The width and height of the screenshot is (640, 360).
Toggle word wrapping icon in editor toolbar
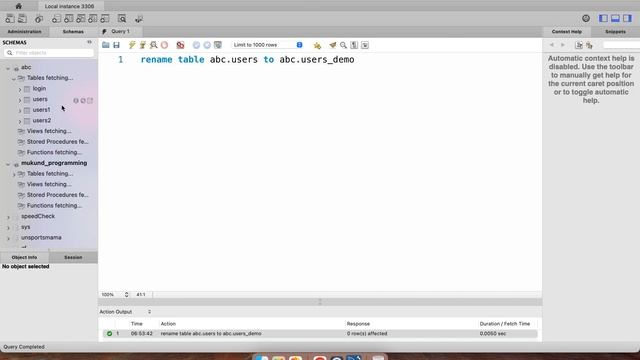[365, 45]
